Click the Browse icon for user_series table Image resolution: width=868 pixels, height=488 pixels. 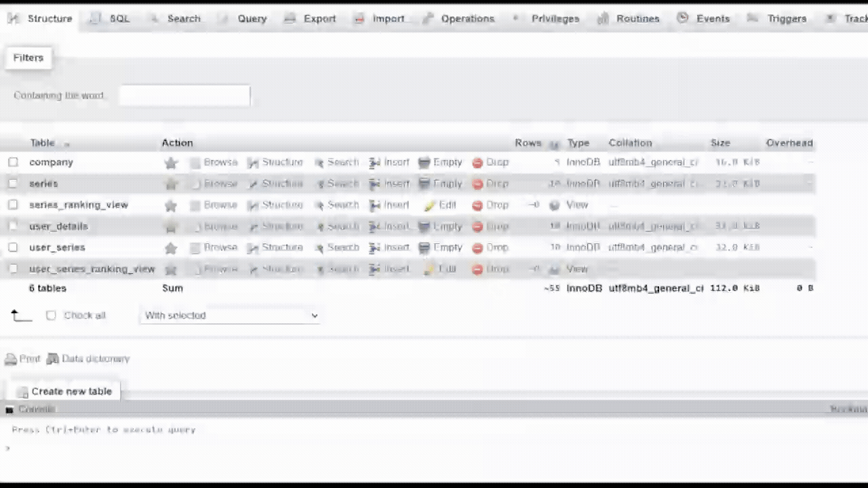195,248
